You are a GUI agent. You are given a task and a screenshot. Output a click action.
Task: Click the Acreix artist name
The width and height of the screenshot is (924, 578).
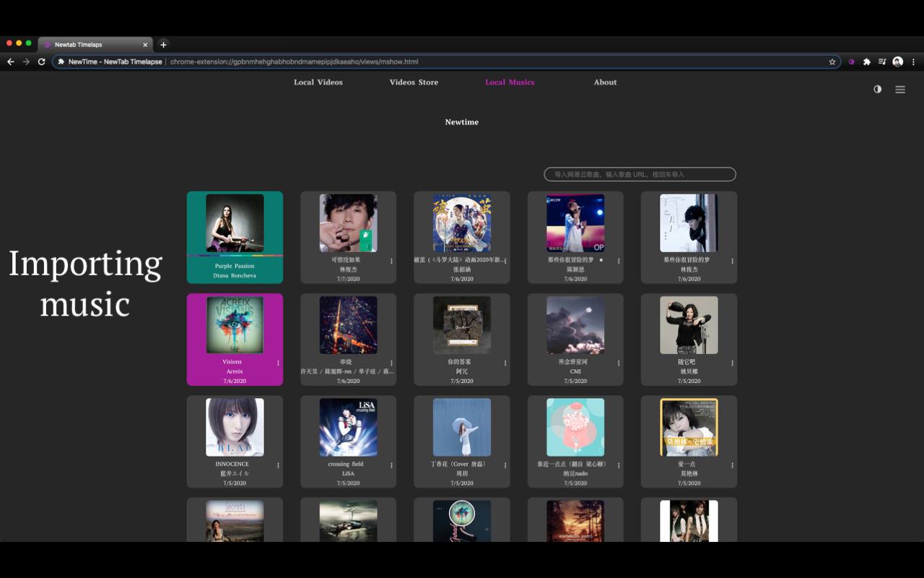click(x=235, y=371)
